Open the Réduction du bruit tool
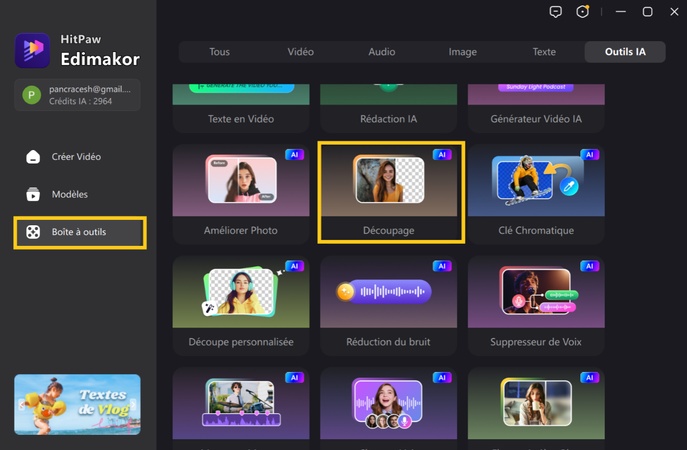 pos(389,305)
